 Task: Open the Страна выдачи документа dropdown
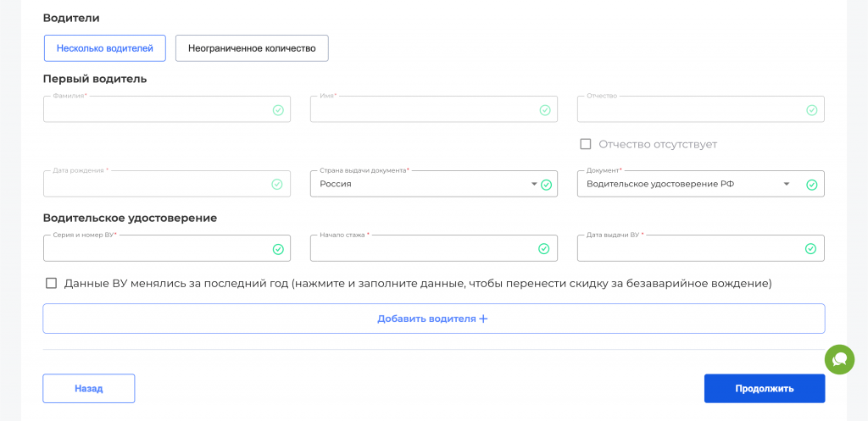[x=534, y=184]
